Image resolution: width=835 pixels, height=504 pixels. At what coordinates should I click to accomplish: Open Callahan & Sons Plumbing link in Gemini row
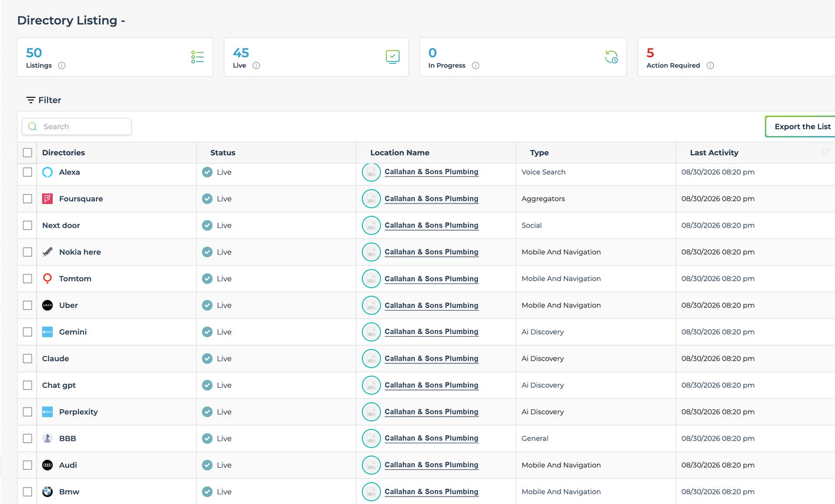pyautogui.click(x=431, y=332)
